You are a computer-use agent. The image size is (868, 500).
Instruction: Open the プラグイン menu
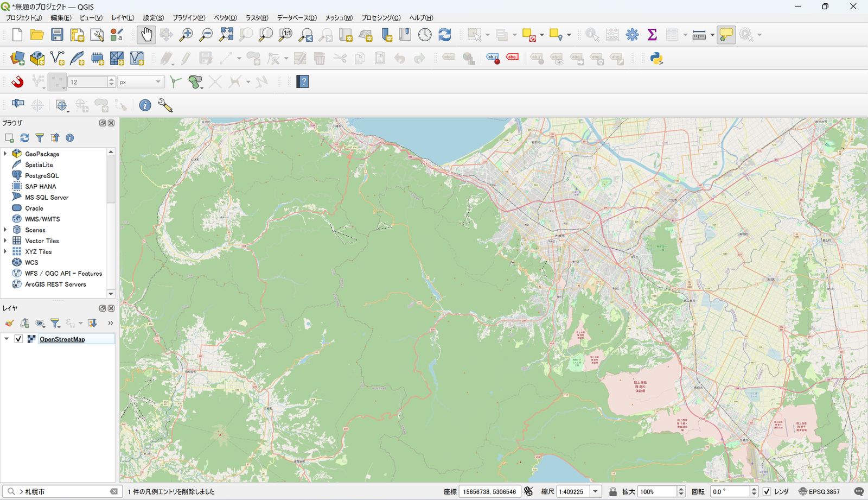pyautogui.click(x=189, y=18)
